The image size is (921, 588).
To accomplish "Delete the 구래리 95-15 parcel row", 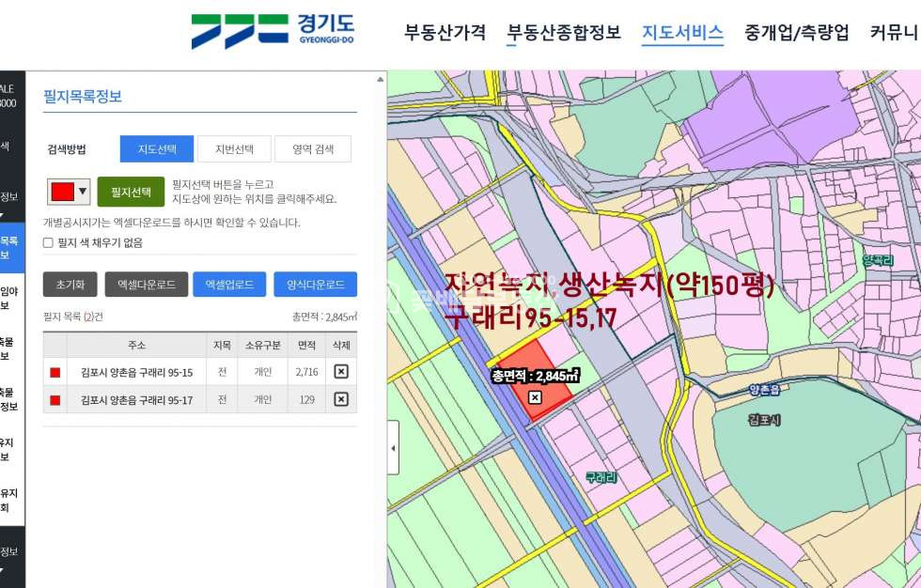I will tap(341, 372).
